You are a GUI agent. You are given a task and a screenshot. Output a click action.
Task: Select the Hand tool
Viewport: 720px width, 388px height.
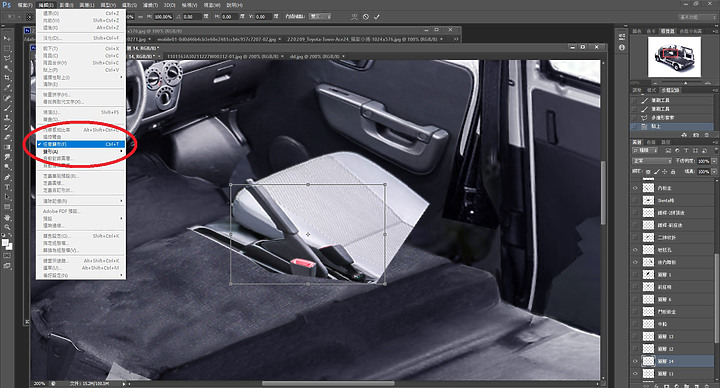7,217
